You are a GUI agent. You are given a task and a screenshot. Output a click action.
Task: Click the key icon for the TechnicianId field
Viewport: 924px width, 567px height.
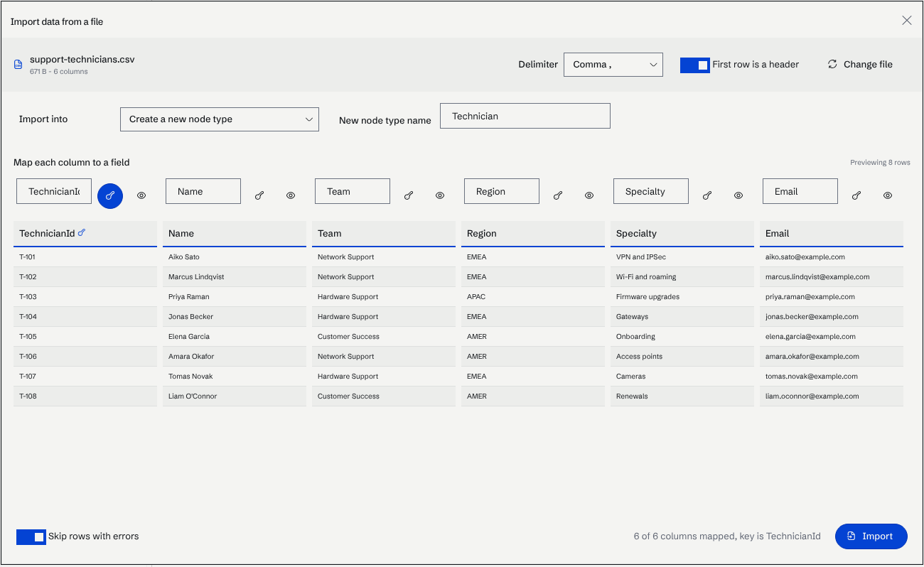point(110,195)
